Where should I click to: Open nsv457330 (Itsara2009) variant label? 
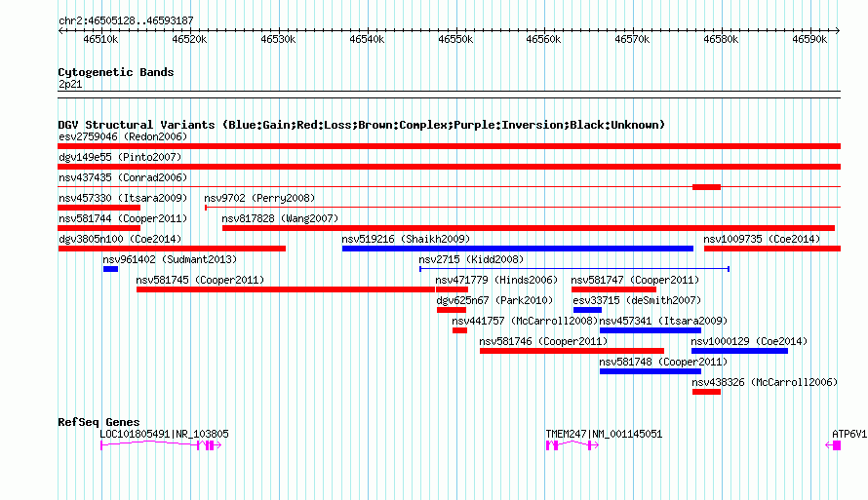[123, 198]
